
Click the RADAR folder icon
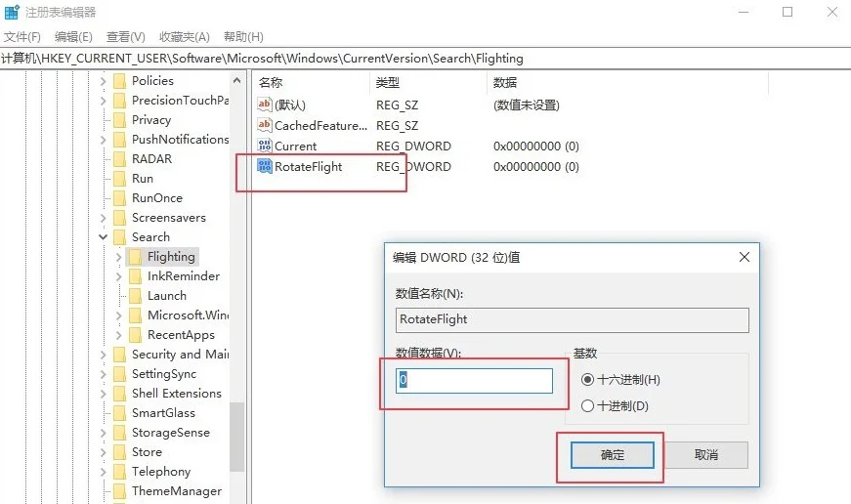tap(120, 159)
